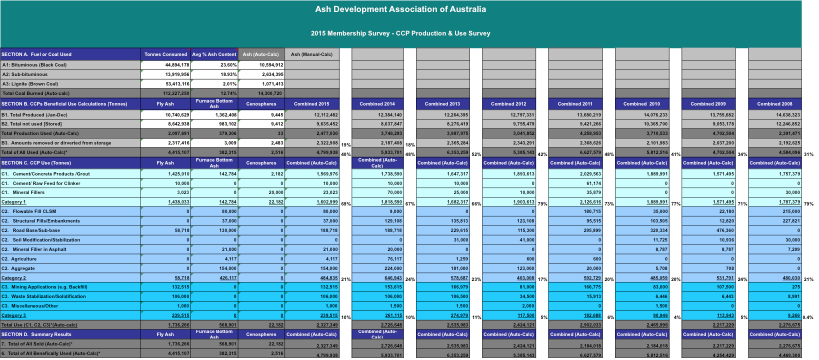819x360 pixels.
Task: Click the Ash Development Association of Australia title
Action: click(x=401, y=9)
